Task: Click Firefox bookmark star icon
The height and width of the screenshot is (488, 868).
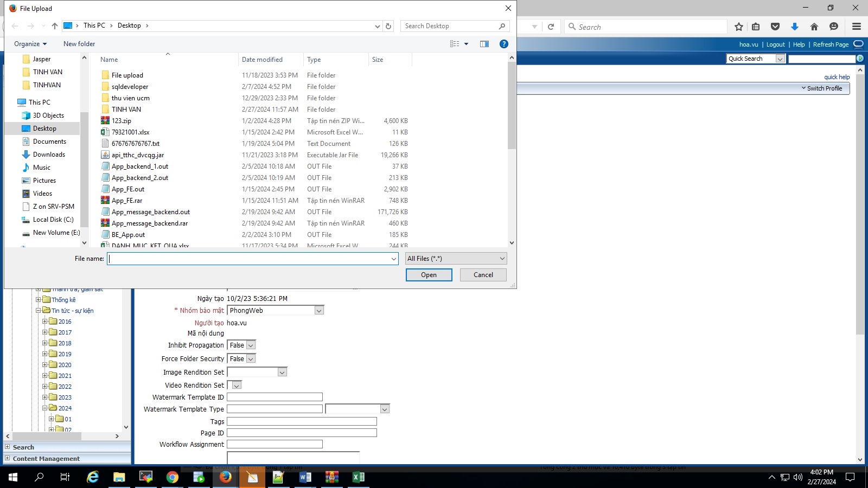Action: (x=738, y=27)
